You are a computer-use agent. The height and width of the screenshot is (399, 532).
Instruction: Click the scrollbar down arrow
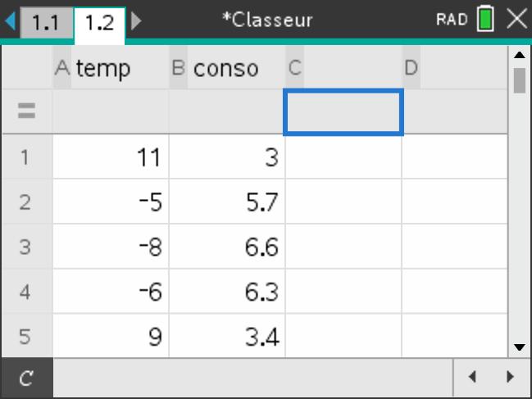519,347
